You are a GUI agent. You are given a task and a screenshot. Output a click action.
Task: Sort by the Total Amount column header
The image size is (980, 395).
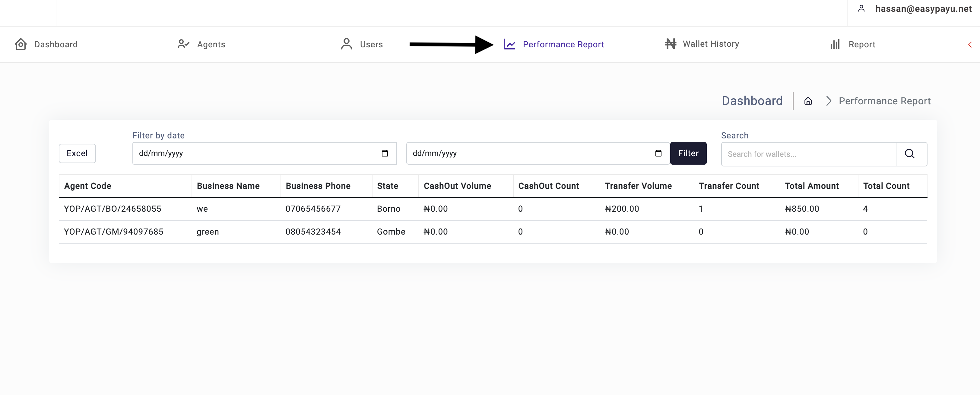pos(811,186)
